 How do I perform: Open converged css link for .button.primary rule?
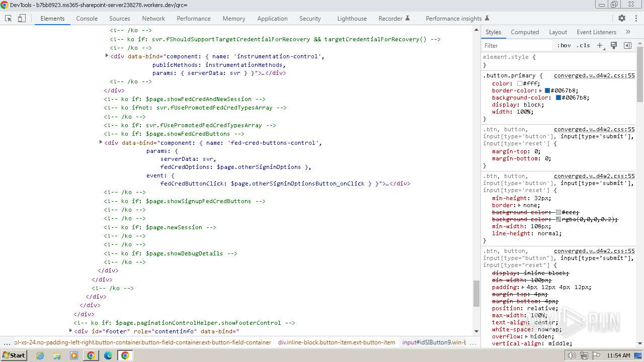click(x=594, y=75)
